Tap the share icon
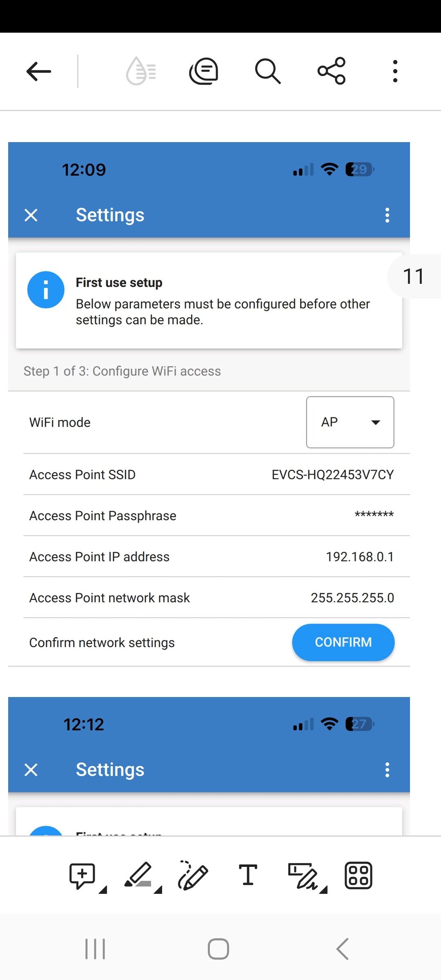The height and width of the screenshot is (980, 441). coord(332,71)
